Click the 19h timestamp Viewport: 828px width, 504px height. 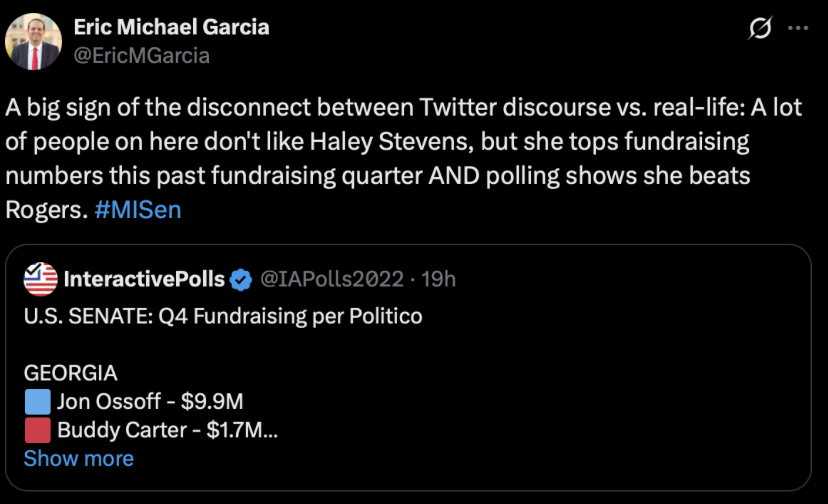pyautogui.click(x=439, y=279)
